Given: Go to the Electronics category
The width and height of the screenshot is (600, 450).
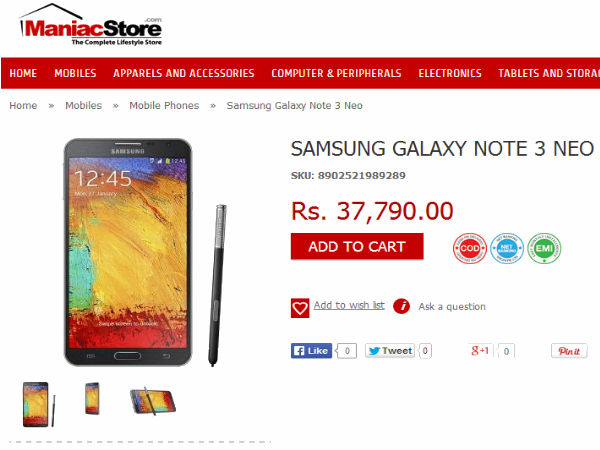Looking at the screenshot, I should [450, 73].
